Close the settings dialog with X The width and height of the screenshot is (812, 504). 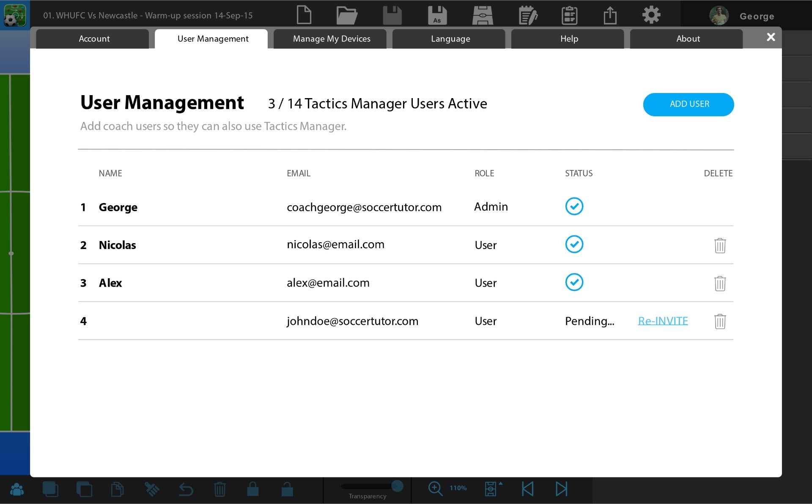click(x=771, y=37)
